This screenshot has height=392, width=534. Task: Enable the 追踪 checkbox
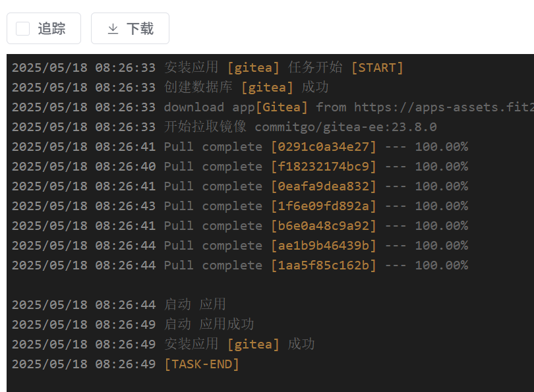[23, 28]
